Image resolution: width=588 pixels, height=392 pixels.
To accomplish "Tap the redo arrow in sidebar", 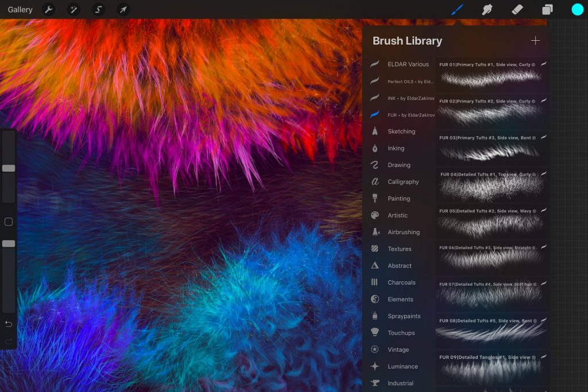I will [9, 341].
